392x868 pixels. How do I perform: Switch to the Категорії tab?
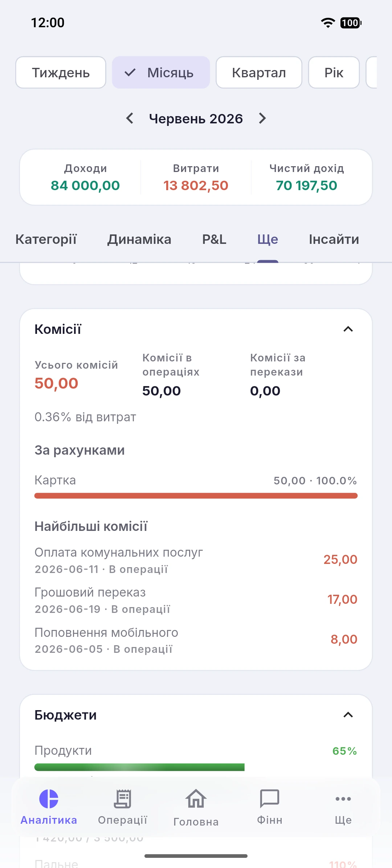(x=46, y=239)
